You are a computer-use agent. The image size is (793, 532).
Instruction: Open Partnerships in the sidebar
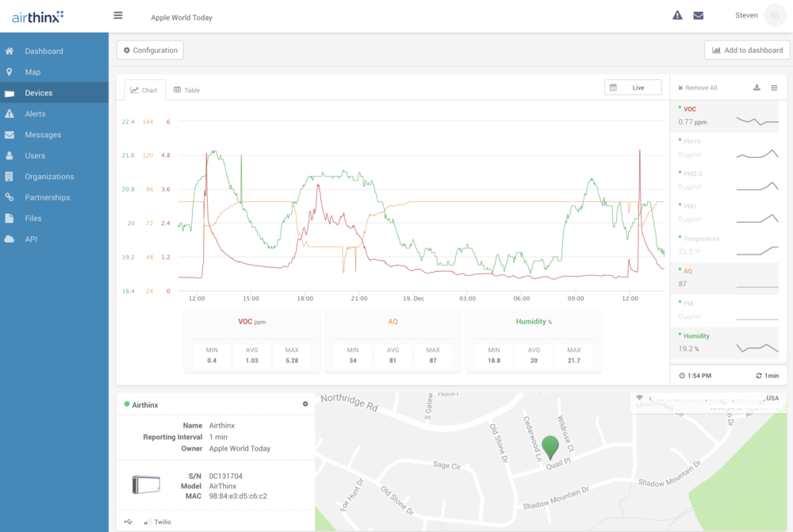[54, 197]
